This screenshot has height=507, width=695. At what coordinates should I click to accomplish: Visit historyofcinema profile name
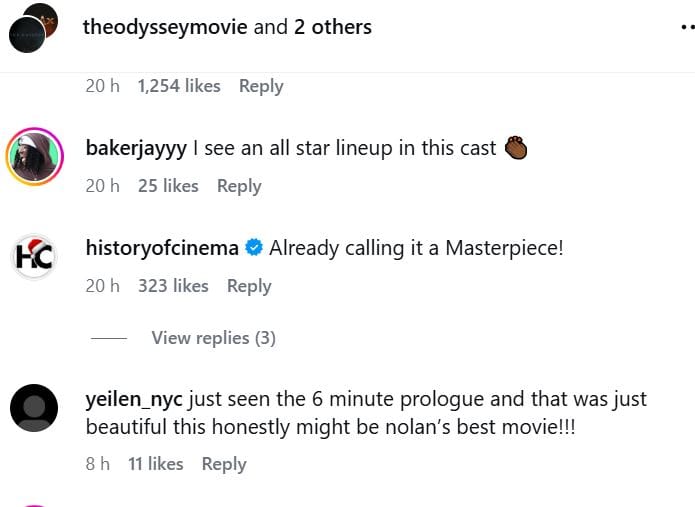click(163, 247)
